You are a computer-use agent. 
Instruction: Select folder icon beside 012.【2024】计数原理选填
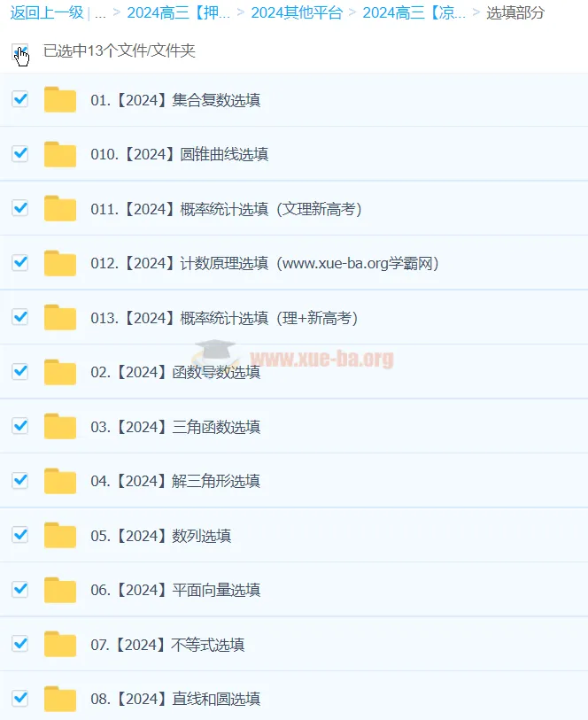coord(60,263)
